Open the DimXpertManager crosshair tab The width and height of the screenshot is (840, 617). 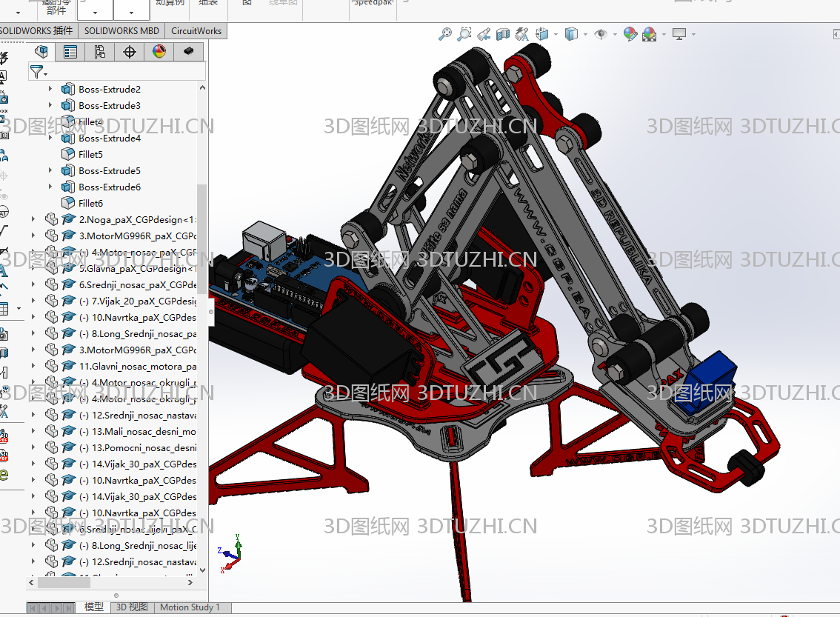coord(130,52)
